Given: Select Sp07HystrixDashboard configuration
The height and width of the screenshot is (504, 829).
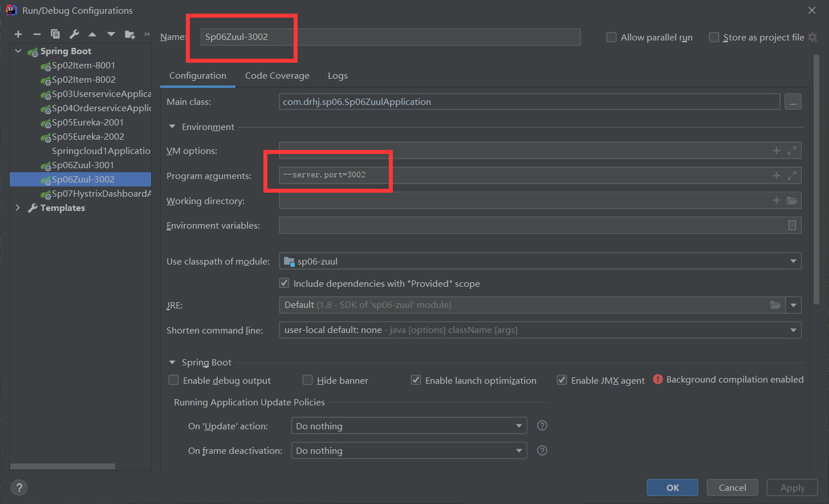Looking at the screenshot, I should [101, 193].
